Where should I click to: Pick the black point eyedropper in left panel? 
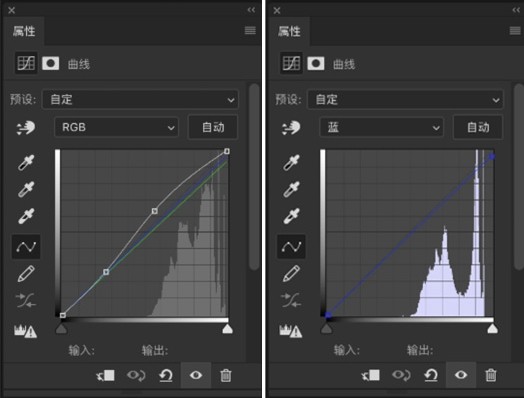(x=26, y=163)
